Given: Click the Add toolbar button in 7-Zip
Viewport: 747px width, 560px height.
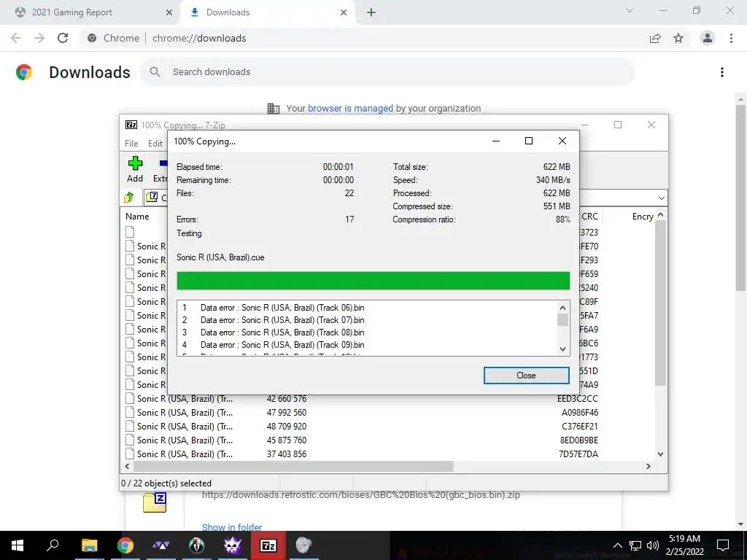Looking at the screenshot, I should [135, 169].
